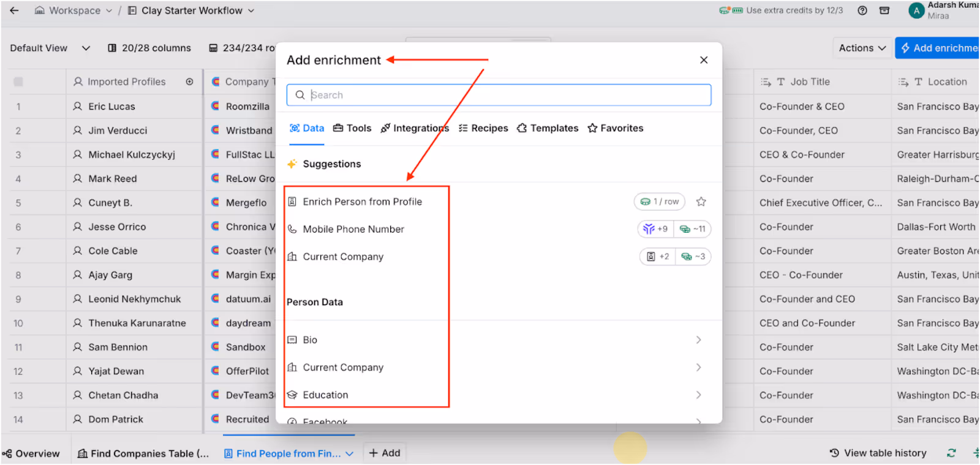Click the +9 providers badge for Mobile Phone
The width and height of the screenshot is (980, 465).
(655, 229)
